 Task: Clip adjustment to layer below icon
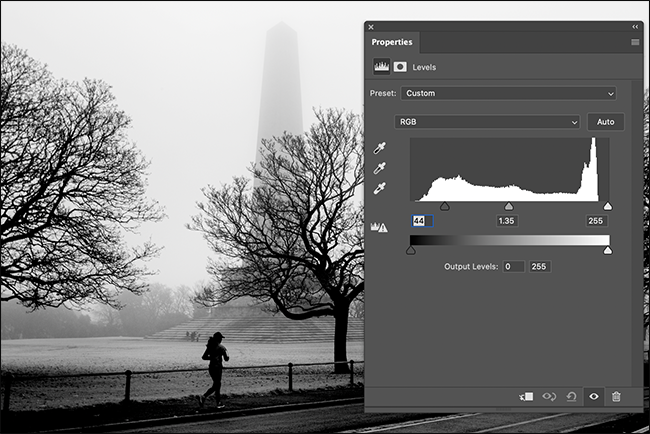pyautogui.click(x=526, y=397)
